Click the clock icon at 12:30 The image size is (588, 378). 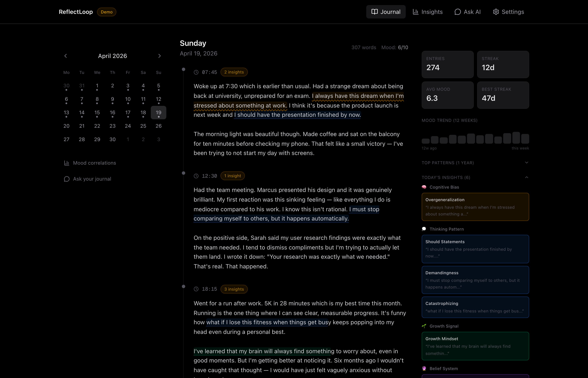click(196, 176)
